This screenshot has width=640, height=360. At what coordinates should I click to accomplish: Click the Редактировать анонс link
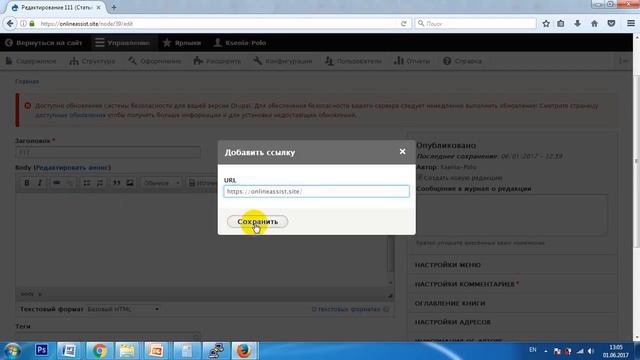(x=72, y=168)
